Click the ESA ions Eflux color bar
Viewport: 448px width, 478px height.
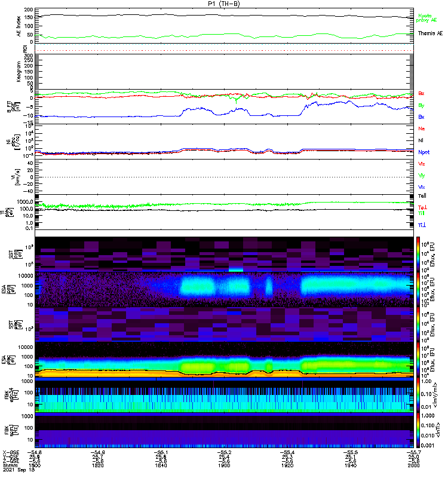[418, 289]
